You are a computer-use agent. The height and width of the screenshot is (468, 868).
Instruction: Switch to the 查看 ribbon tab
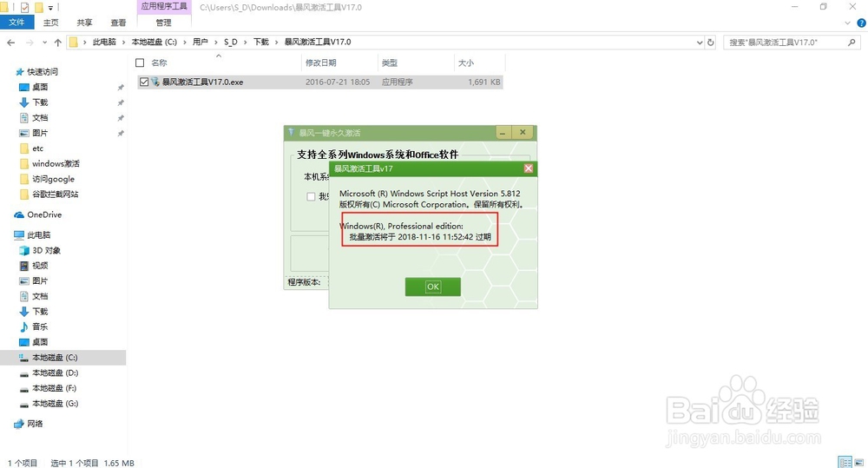(x=118, y=23)
